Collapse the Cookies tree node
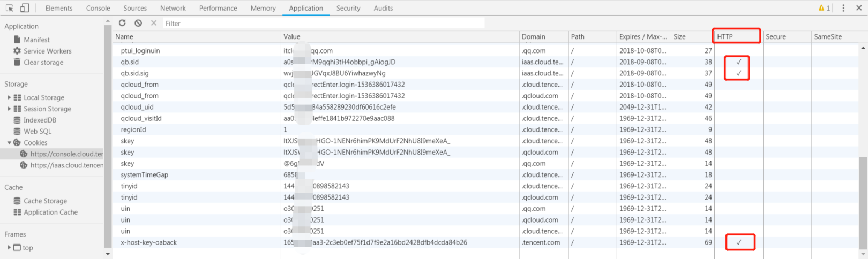The width and height of the screenshot is (868, 259). pyautogui.click(x=9, y=142)
